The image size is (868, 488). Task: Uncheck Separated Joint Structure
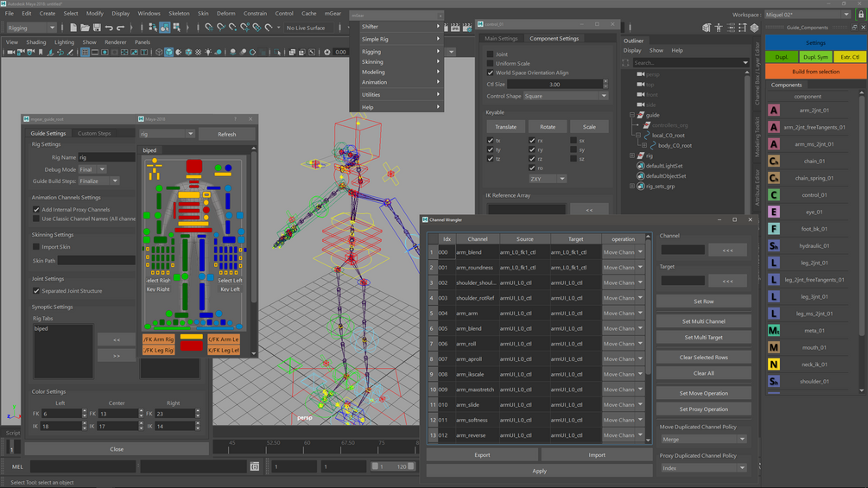tap(36, 291)
